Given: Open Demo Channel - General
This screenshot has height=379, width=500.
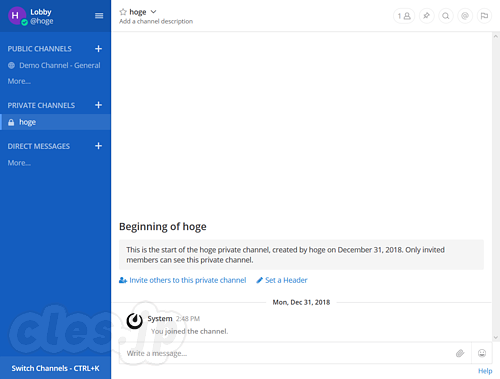Looking at the screenshot, I should pos(55,65).
